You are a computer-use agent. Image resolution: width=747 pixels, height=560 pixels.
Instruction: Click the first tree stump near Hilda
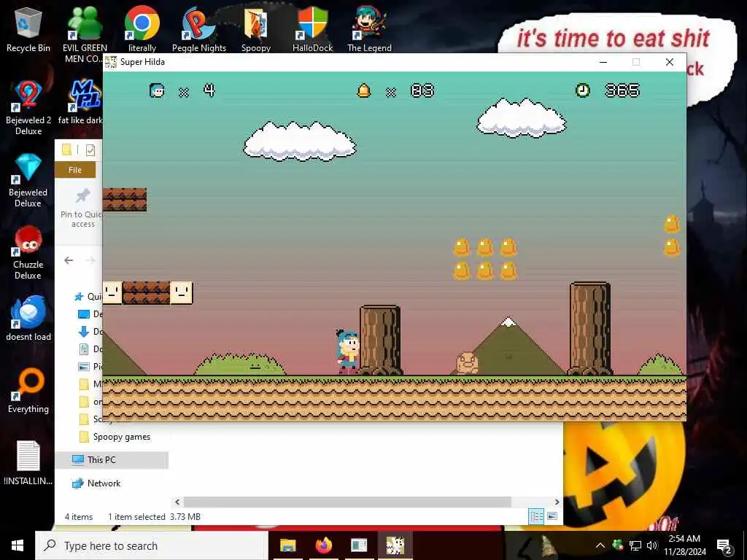(x=380, y=340)
